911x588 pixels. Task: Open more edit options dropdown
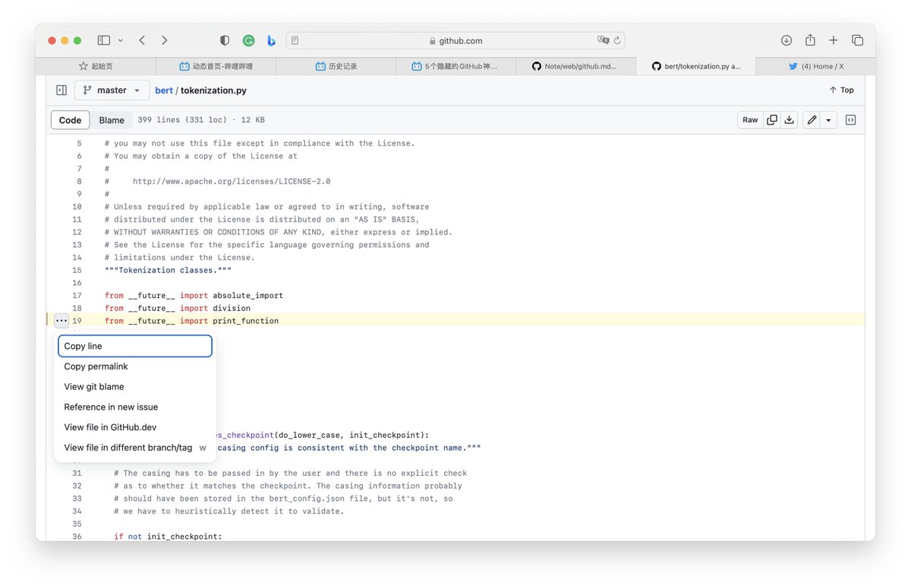click(828, 120)
